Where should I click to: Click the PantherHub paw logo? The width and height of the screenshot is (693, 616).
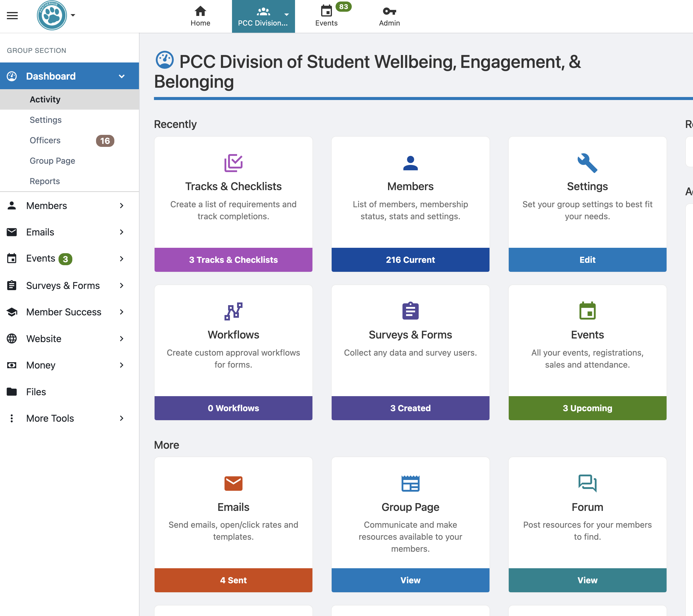point(52,16)
